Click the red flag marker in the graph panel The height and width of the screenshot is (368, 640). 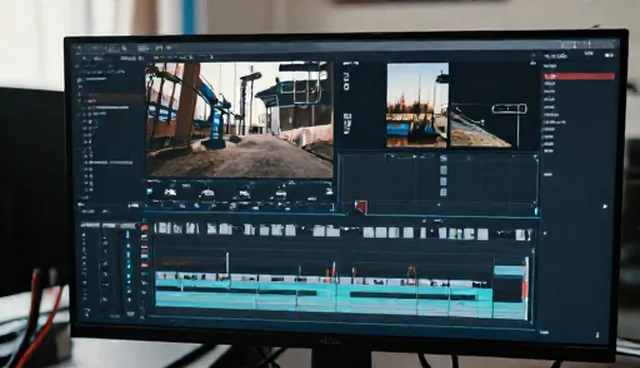click(x=361, y=207)
